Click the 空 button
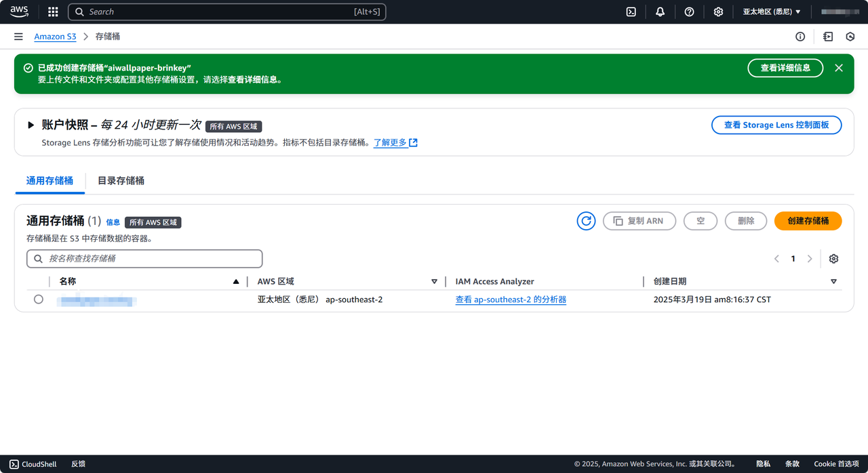 coord(701,221)
